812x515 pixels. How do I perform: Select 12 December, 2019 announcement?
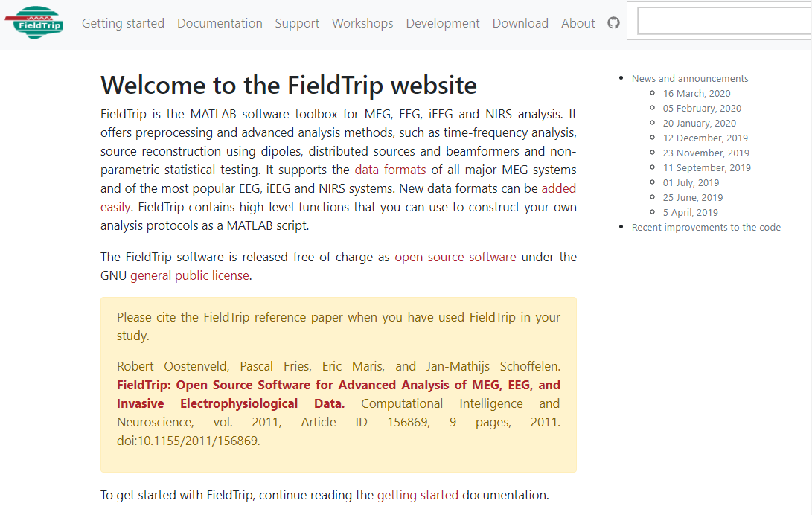point(706,138)
